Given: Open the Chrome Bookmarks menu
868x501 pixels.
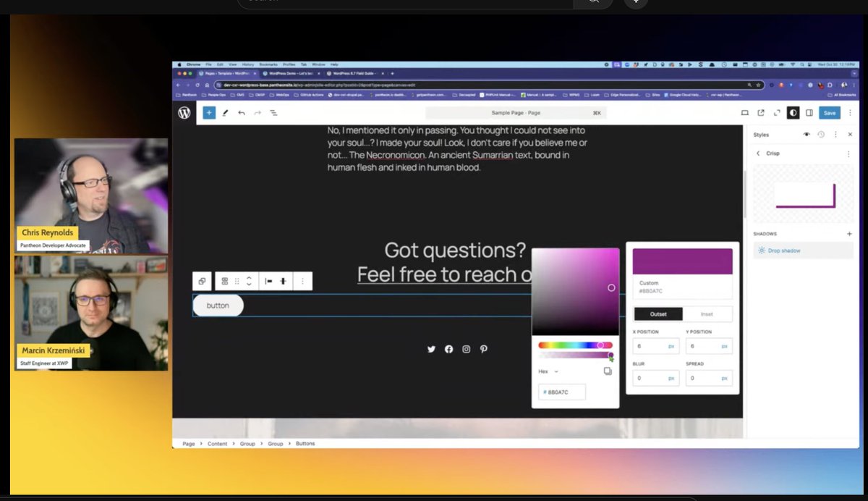Looking at the screenshot, I should [268, 64].
